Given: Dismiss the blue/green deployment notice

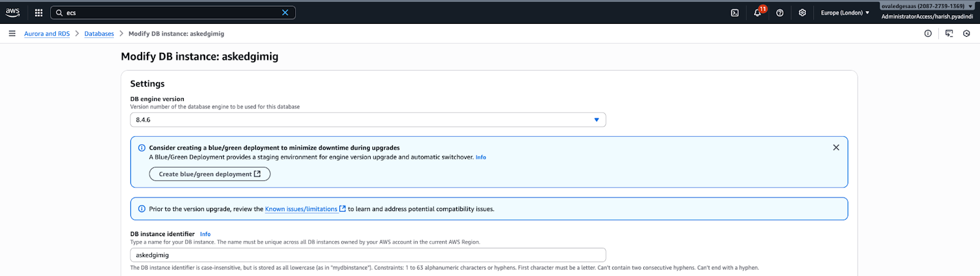Looking at the screenshot, I should click(836, 148).
